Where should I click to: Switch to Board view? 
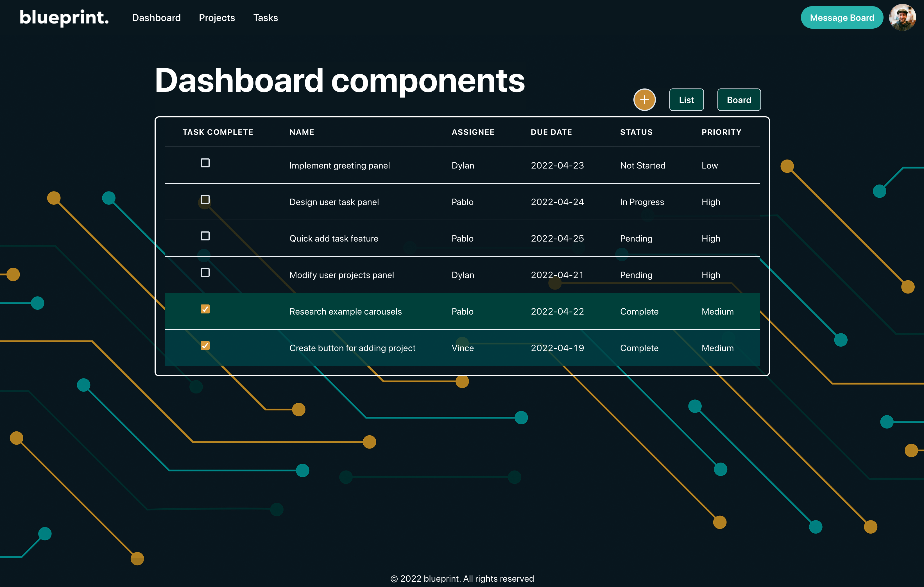pos(739,100)
